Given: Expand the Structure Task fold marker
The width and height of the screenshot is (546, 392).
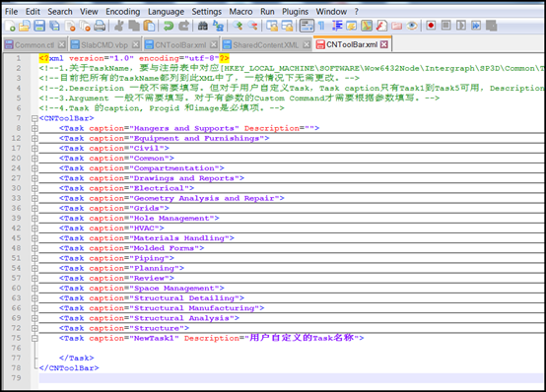Looking at the screenshot, I should pos(34,328).
